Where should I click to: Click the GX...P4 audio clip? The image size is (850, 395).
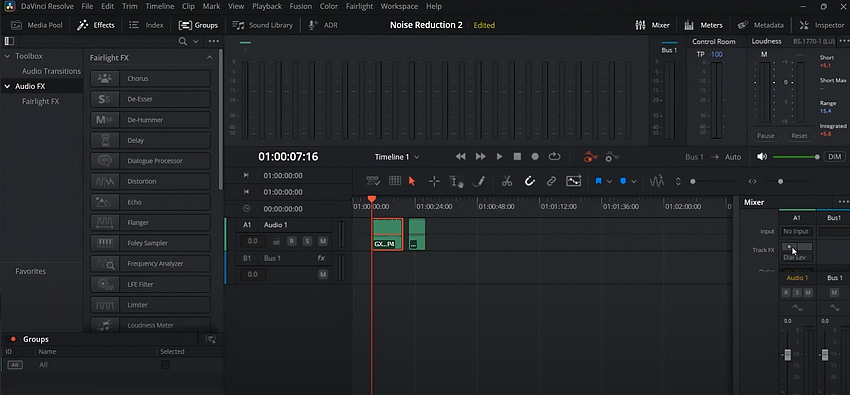point(388,234)
